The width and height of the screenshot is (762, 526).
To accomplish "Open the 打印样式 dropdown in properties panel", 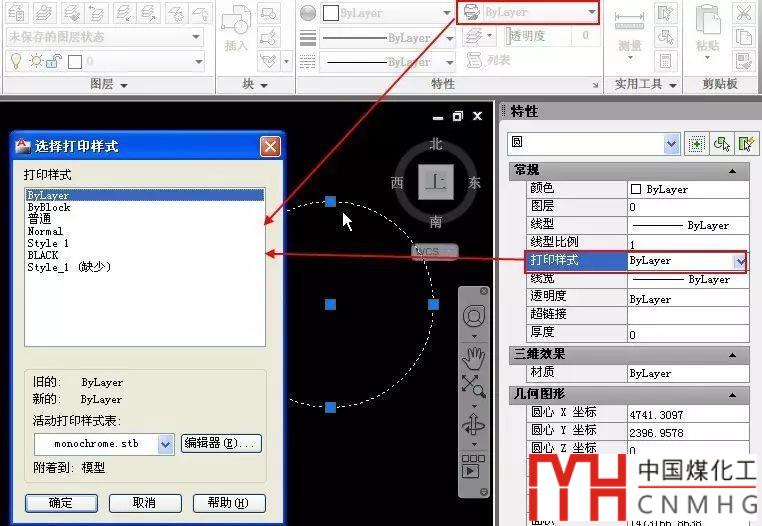I will click(x=740, y=261).
